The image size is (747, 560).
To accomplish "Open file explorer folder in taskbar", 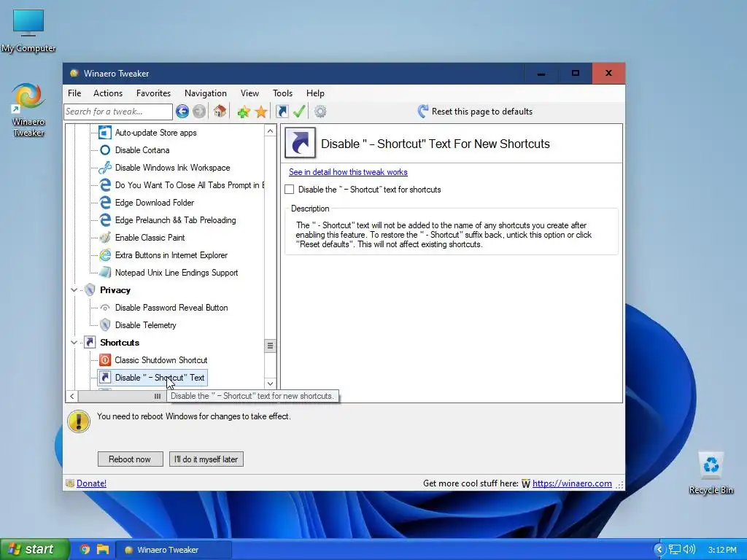I will tap(102, 550).
